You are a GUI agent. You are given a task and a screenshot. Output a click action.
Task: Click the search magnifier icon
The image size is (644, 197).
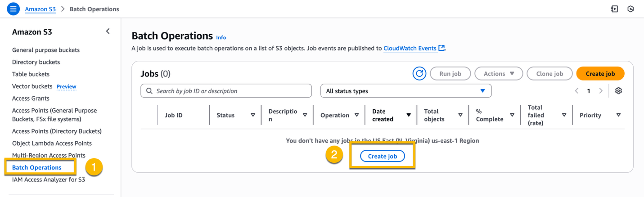[x=149, y=91]
